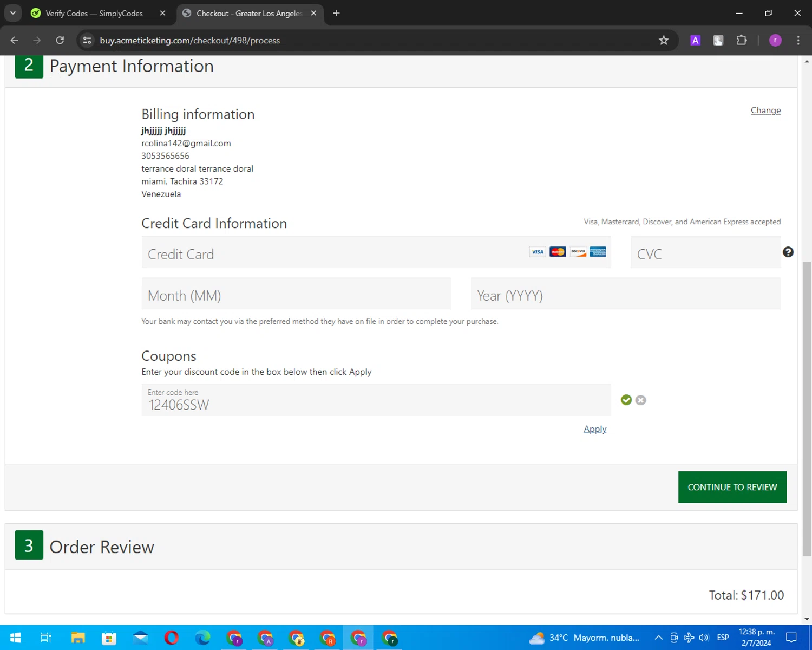Screen dimensions: 812x650
Task: Switch to Chrome with orange R badge
Action: [328, 638]
